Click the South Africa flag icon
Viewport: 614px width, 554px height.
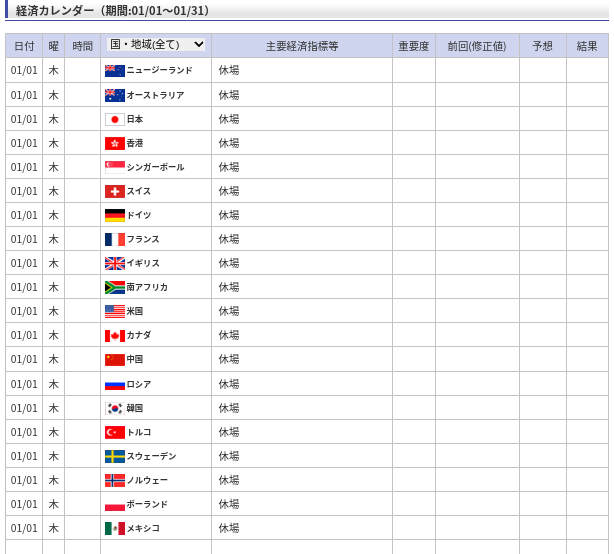coord(114,287)
